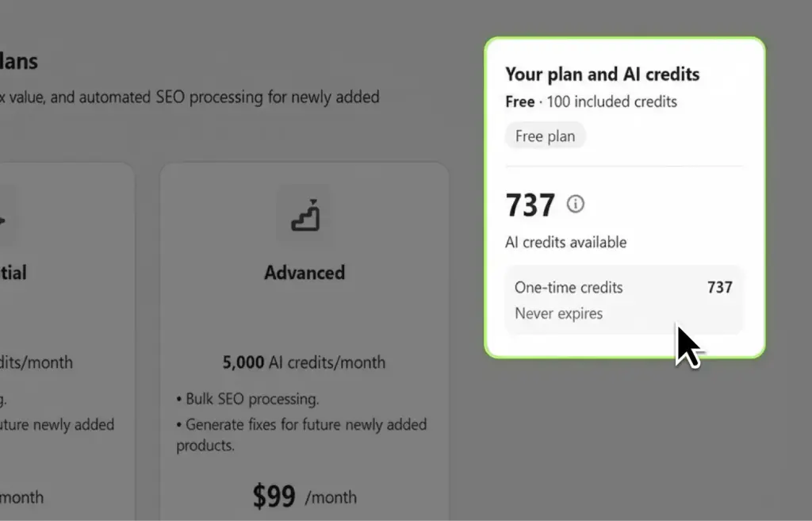Click the partially visible plan card at left
Viewport: 812px width, 521px height.
coord(67,342)
